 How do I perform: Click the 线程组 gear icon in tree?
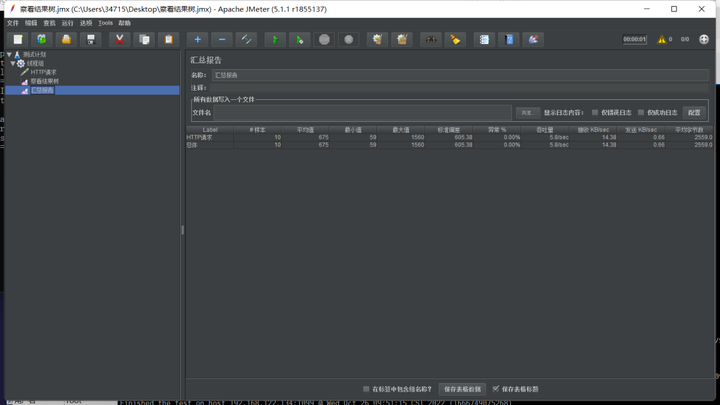point(21,63)
